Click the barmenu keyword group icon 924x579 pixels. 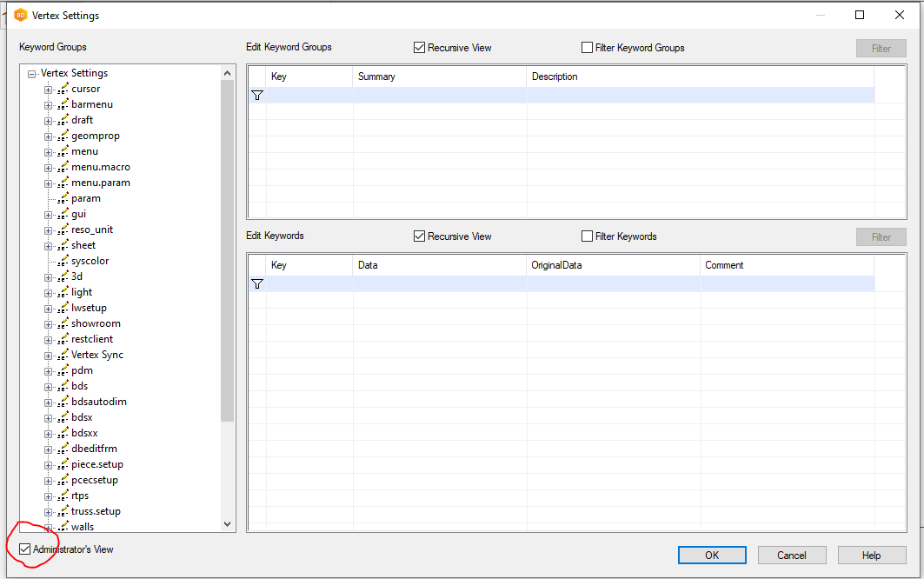coord(63,104)
